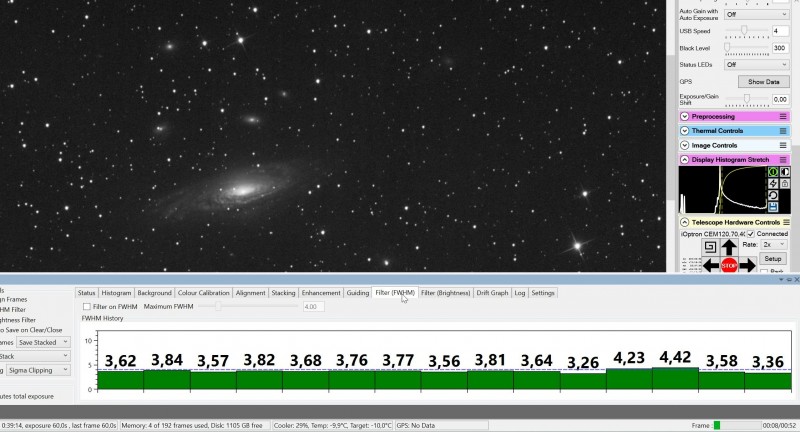Open the stacking Settings tab
This screenshot has height=432, width=800.
pyautogui.click(x=543, y=293)
